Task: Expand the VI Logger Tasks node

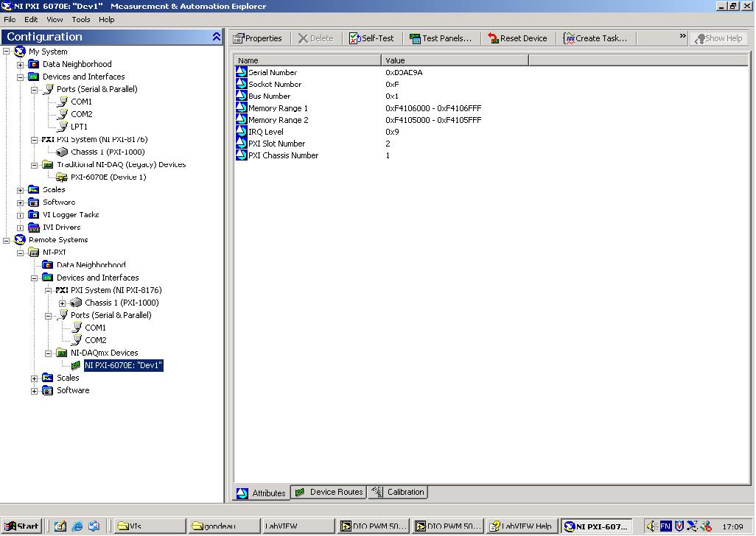Action: point(20,215)
